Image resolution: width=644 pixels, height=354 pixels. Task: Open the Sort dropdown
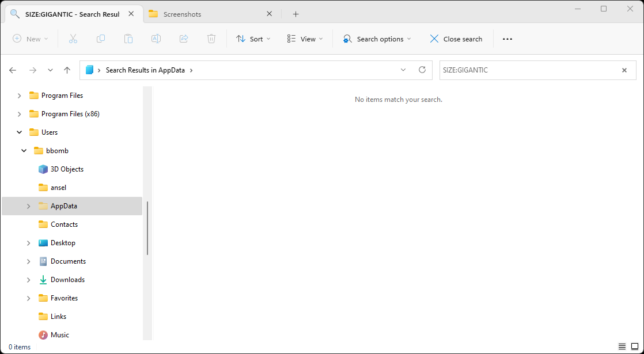click(253, 39)
